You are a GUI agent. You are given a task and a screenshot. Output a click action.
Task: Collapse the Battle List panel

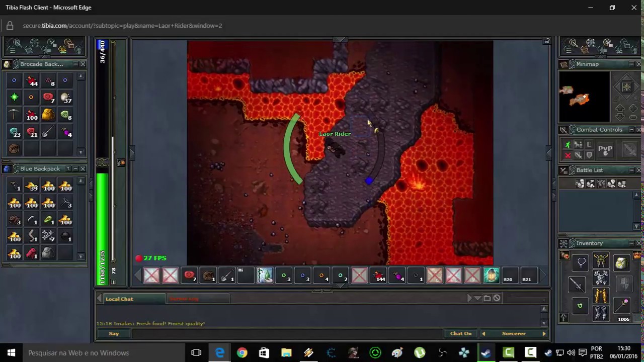click(631, 170)
